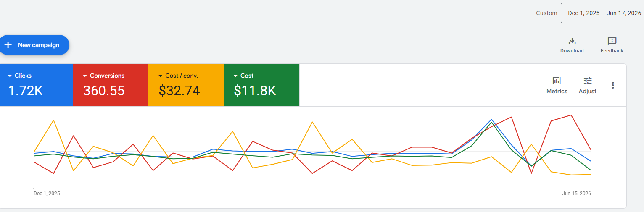Expand the Cost / conv. metric dropdown
This screenshot has height=212, width=644.
[x=160, y=76]
